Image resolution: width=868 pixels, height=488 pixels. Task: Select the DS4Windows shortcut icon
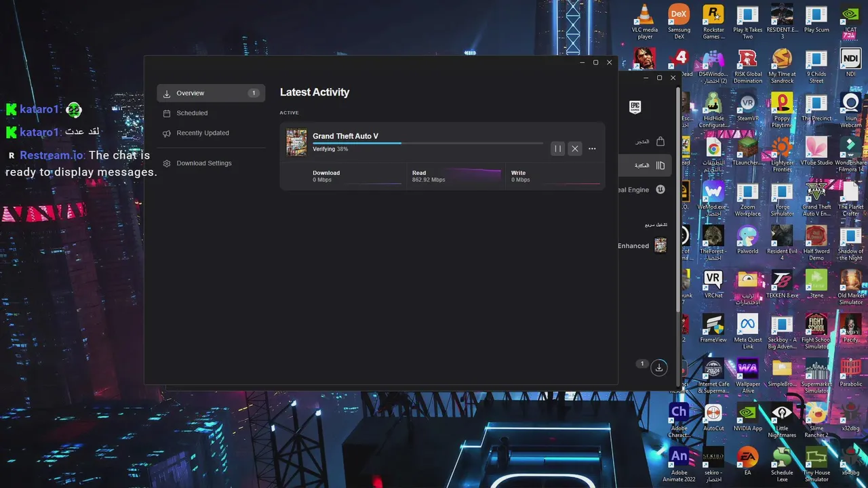coord(713,66)
